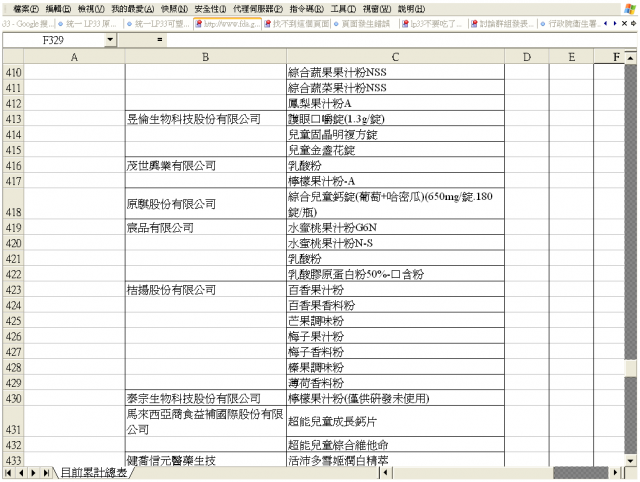The height and width of the screenshot is (482, 640).
Task: Click the Name Box showing F329
Action: pyautogui.click(x=53, y=40)
